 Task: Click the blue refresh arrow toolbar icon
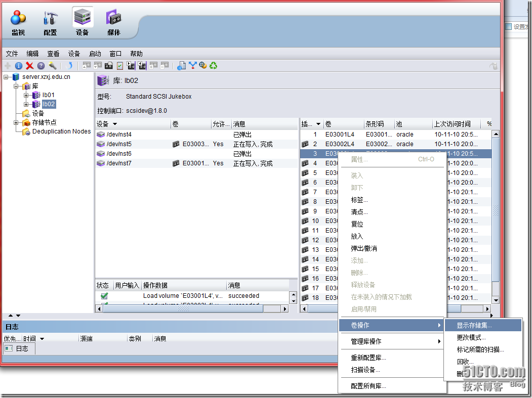coord(69,66)
